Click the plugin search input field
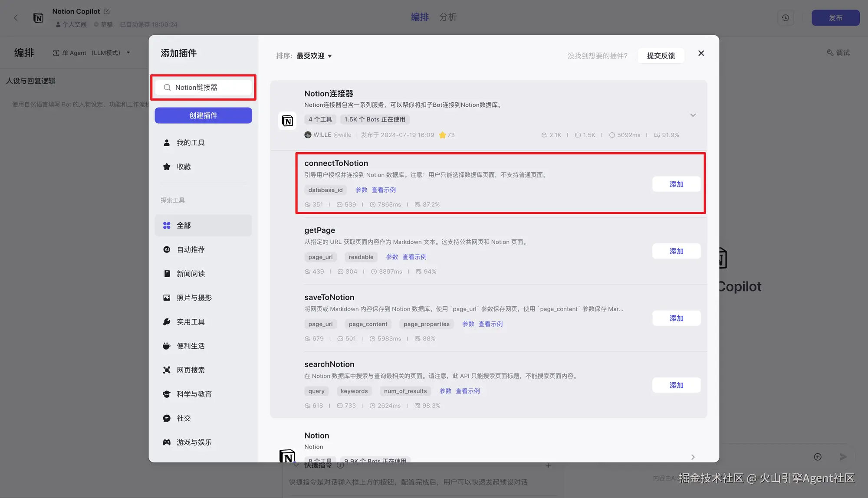868x498 pixels. point(203,88)
